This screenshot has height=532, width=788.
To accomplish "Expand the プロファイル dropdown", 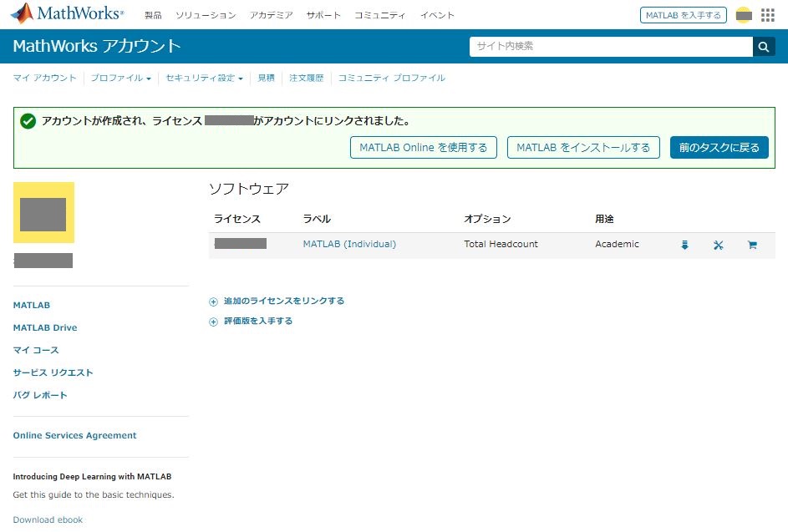I will point(120,78).
